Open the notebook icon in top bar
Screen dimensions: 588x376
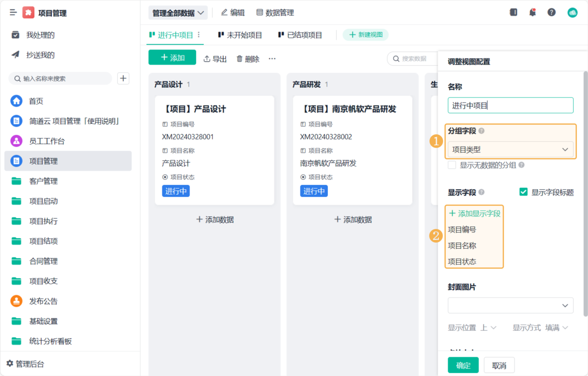click(513, 13)
